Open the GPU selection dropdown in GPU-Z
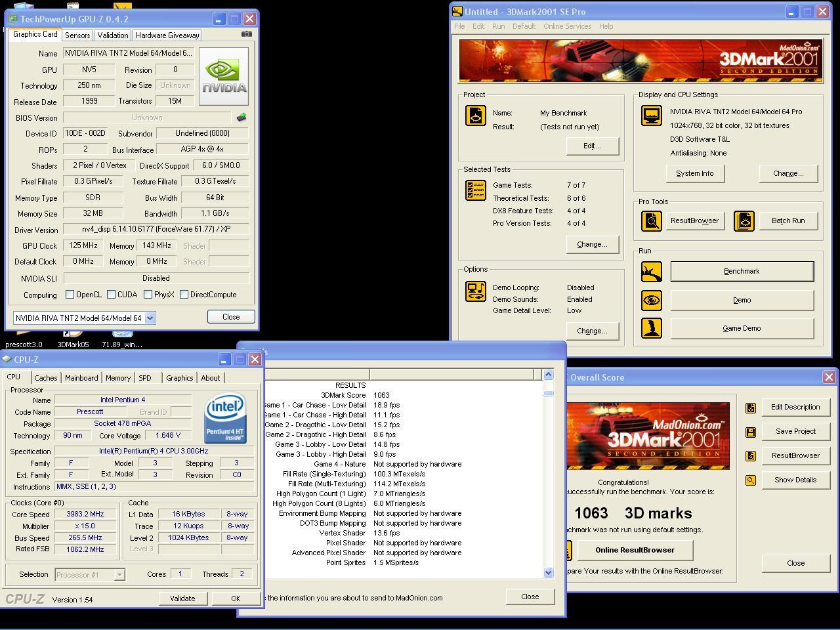This screenshot has height=630, width=840. tap(150, 318)
